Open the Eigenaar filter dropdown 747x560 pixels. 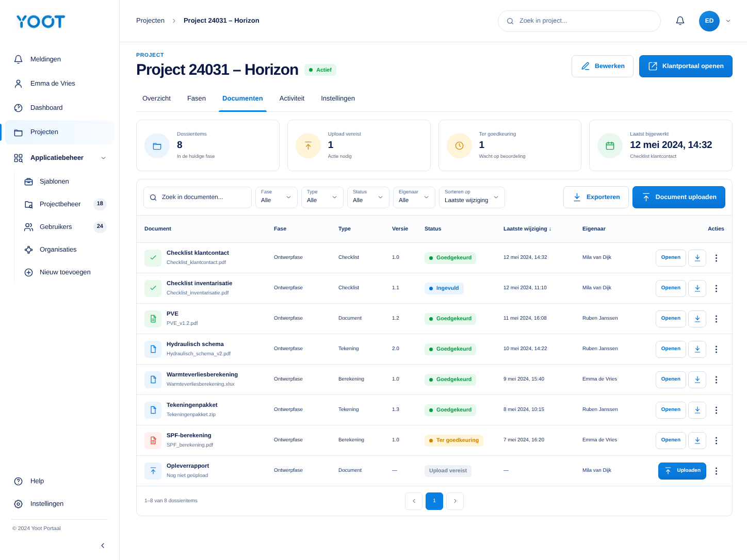coord(414,197)
